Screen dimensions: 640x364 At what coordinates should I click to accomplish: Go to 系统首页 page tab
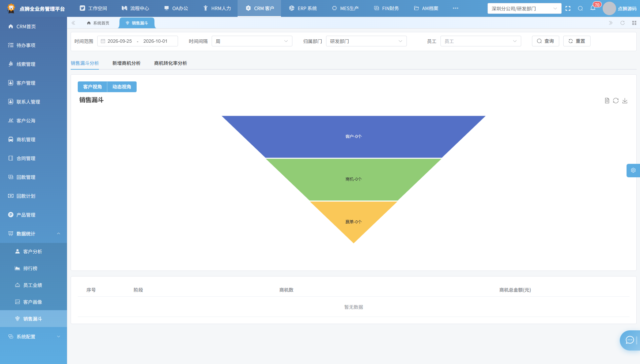pos(98,23)
